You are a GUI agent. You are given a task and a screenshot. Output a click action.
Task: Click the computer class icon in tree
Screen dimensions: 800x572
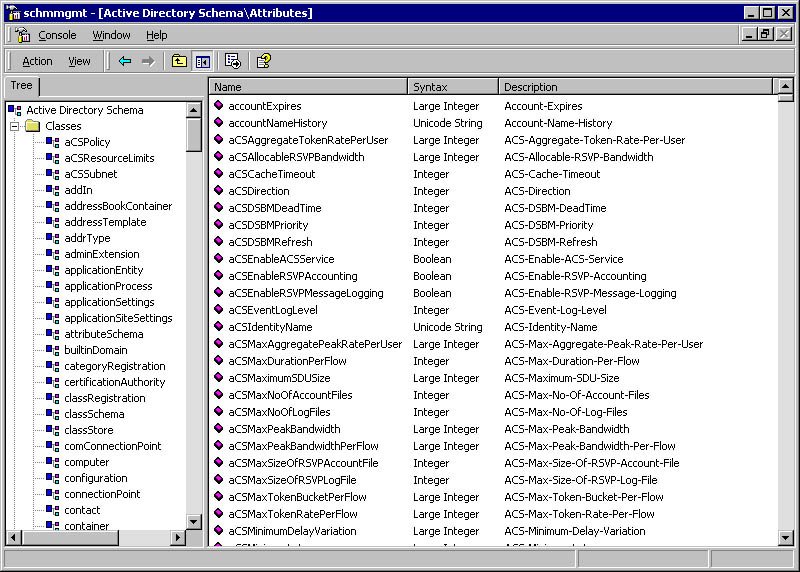click(x=53, y=462)
